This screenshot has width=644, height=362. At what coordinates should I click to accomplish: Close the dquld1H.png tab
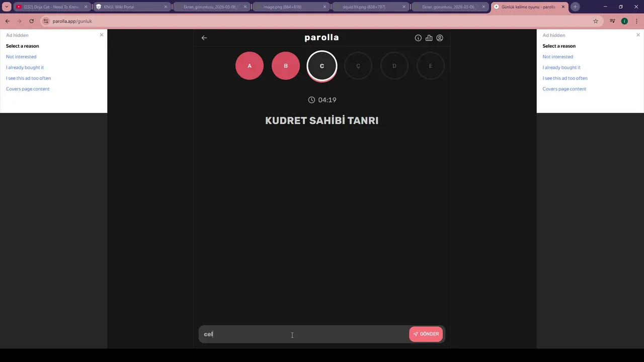tap(404, 7)
